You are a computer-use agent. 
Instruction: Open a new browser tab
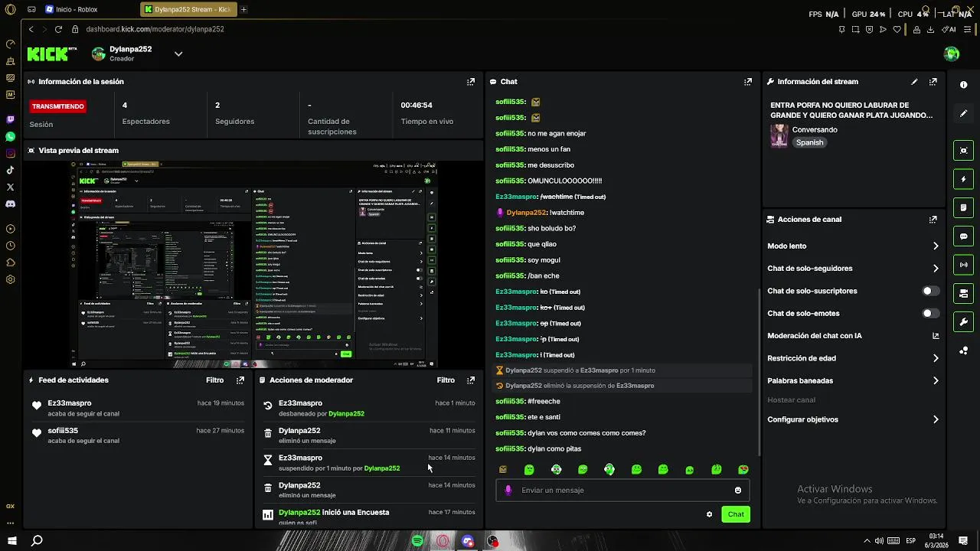click(x=243, y=9)
